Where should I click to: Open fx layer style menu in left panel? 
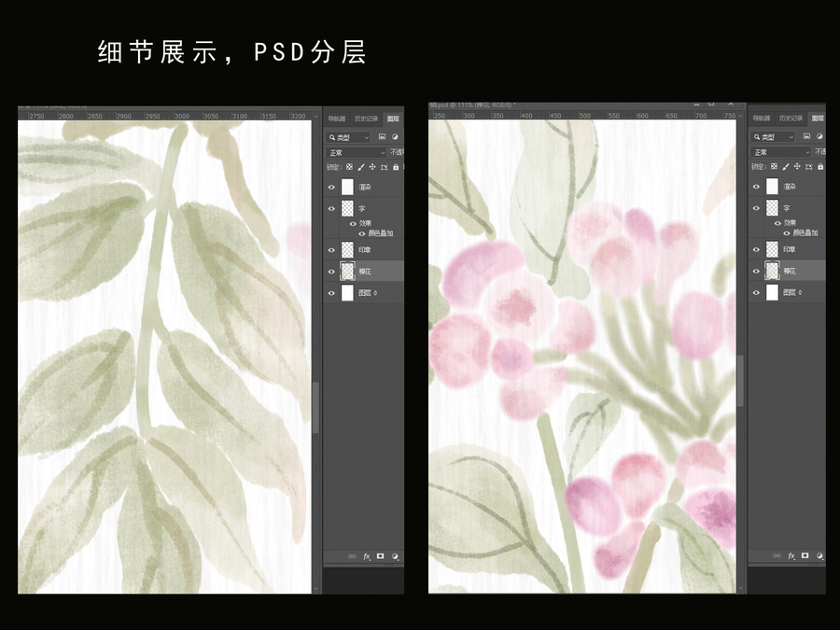click(x=367, y=556)
